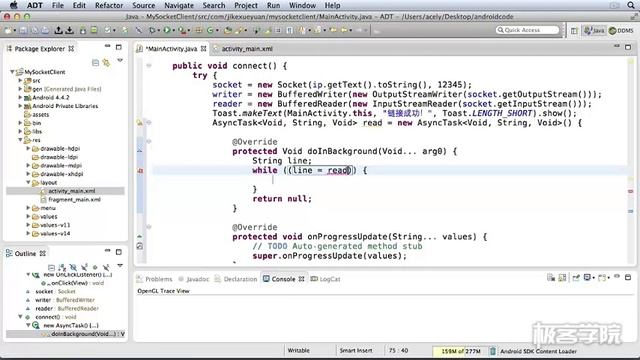Screen dimensions: 640x360
Task: Click the Spotlight search icon
Action: pos(631,5)
